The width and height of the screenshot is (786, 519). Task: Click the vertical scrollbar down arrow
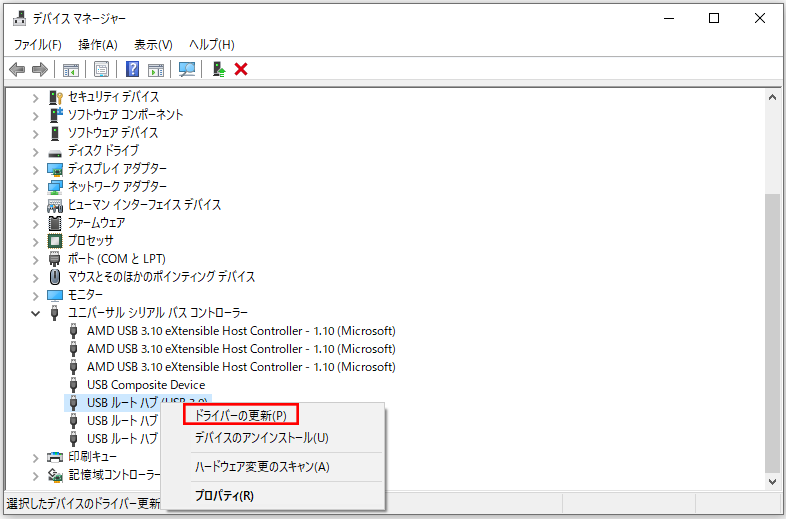772,481
